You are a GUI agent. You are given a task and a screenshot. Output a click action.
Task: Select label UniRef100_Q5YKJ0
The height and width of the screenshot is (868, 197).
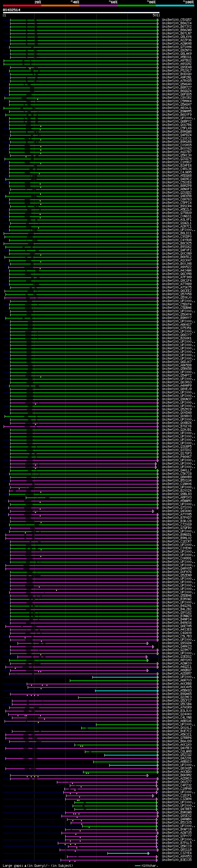(176, 297)
